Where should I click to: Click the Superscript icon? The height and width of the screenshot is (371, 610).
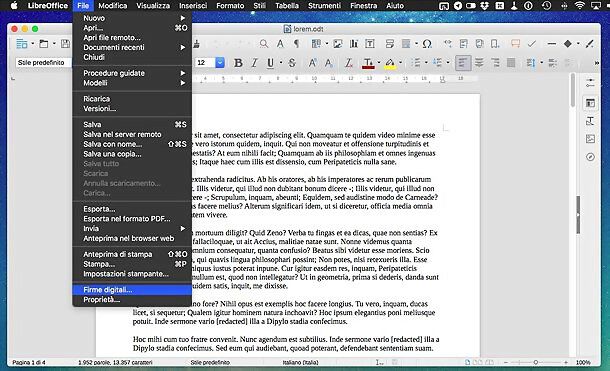tap(312, 63)
